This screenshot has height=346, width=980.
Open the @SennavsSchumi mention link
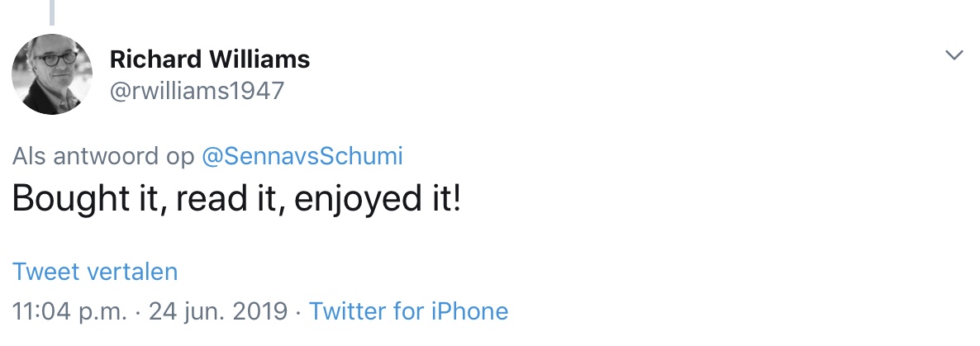[302, 156]
